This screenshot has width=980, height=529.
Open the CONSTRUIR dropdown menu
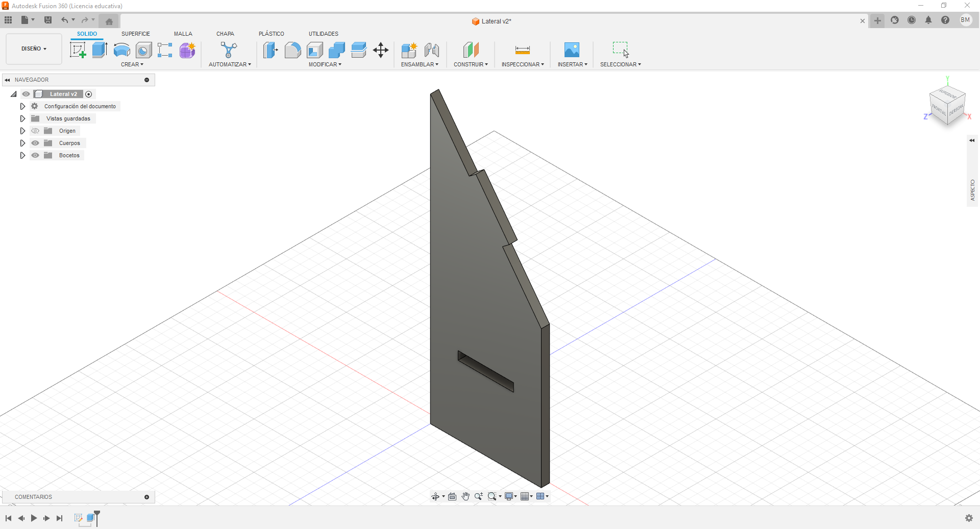471,64
